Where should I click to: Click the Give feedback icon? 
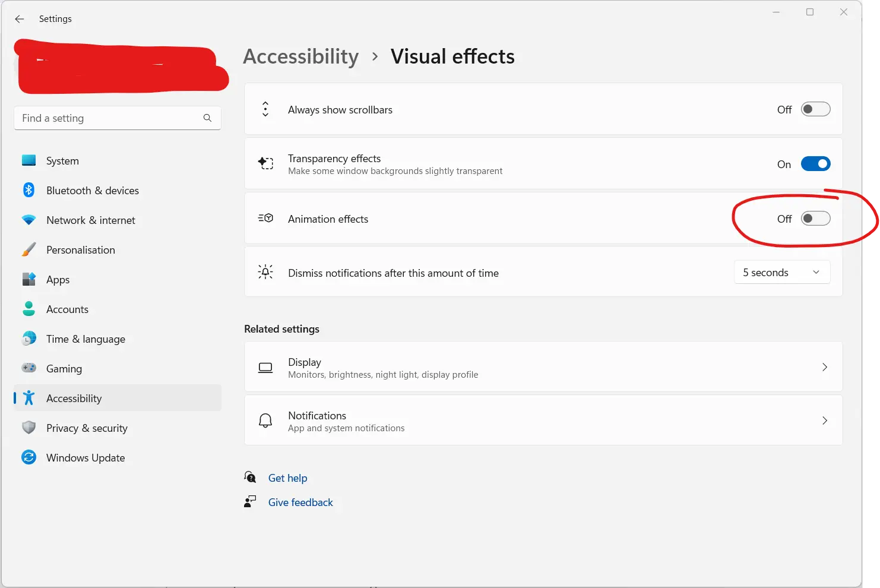250,502
